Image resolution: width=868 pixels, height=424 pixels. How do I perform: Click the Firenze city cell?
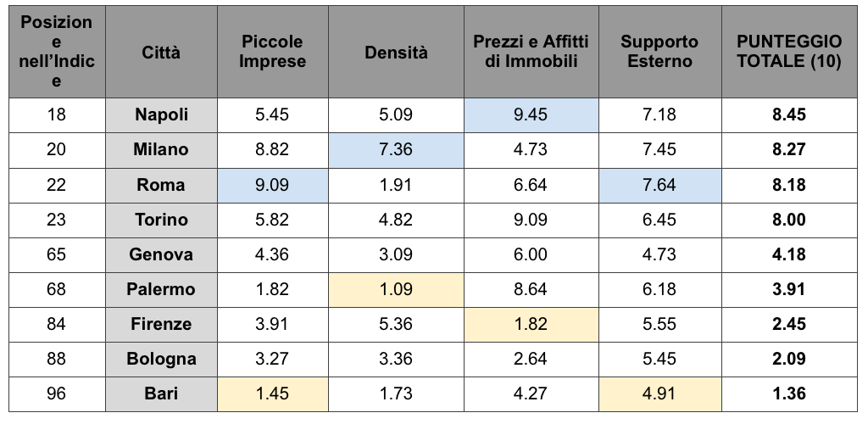click(x=161, y=324)
